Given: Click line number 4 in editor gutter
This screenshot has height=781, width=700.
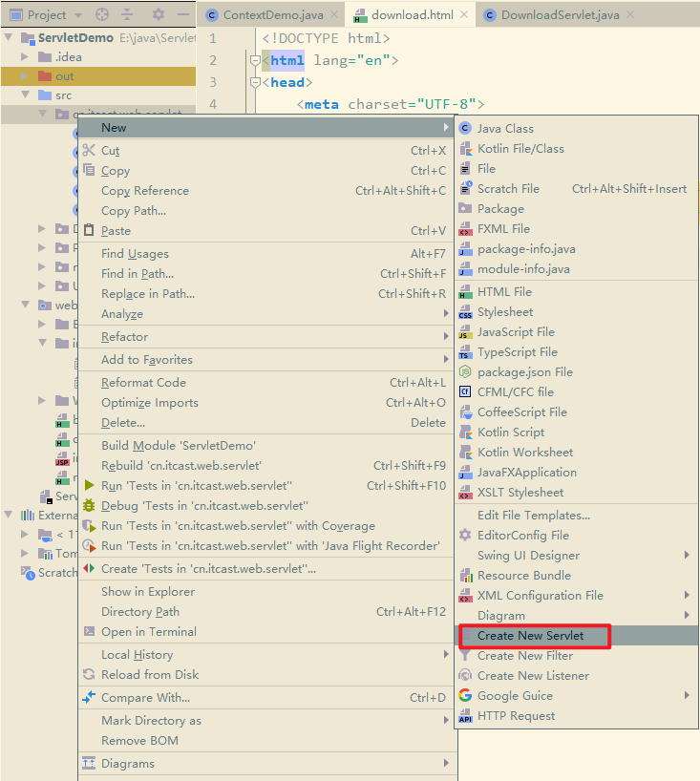Looking at the screenshot, I should (x=213, y=104).
